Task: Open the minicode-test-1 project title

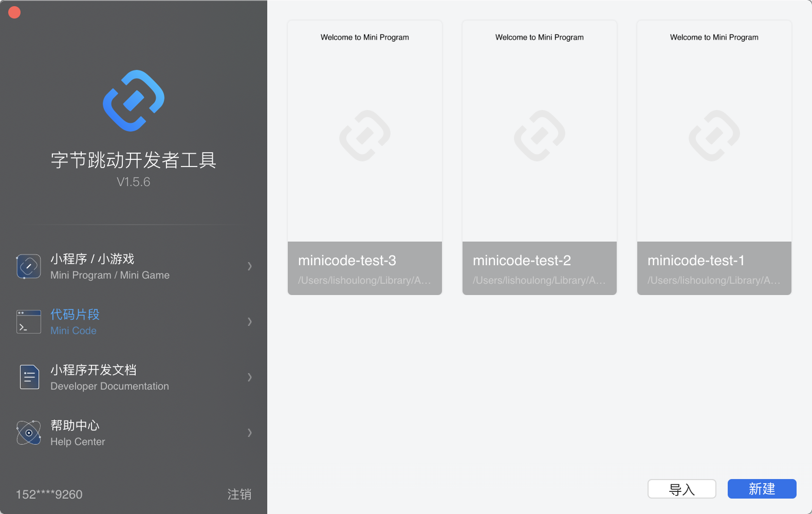Action: (696, 261)
